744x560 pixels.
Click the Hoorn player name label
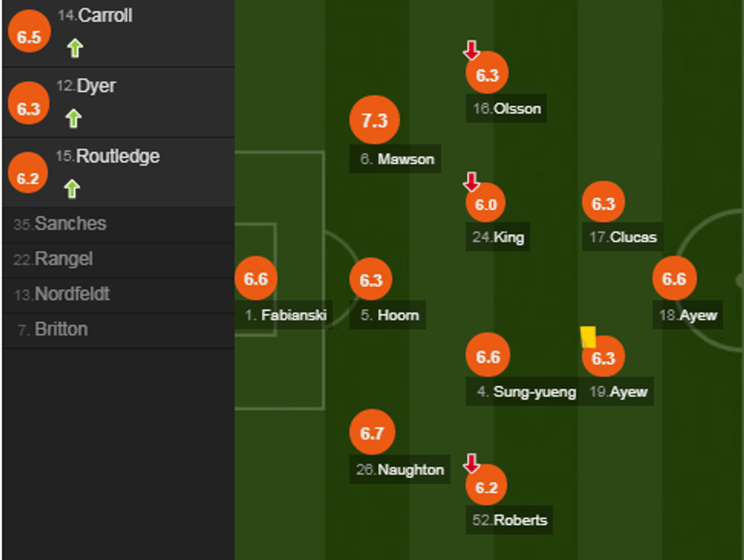[389, 315]
